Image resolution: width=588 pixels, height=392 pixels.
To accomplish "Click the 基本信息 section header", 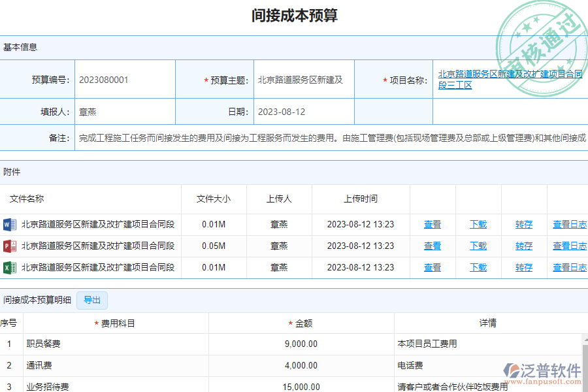I will tap(22, 46).
